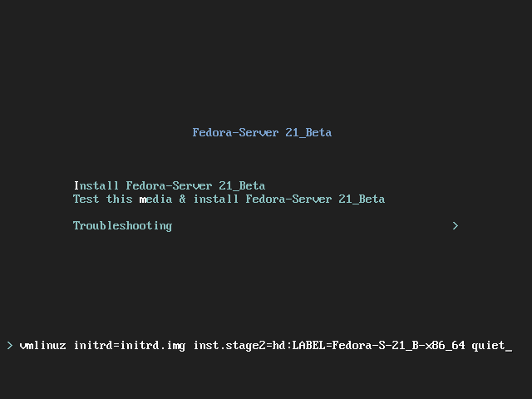
Task: Click "21_Beta" at the end of the Install entry
Action: coord(242,185)
